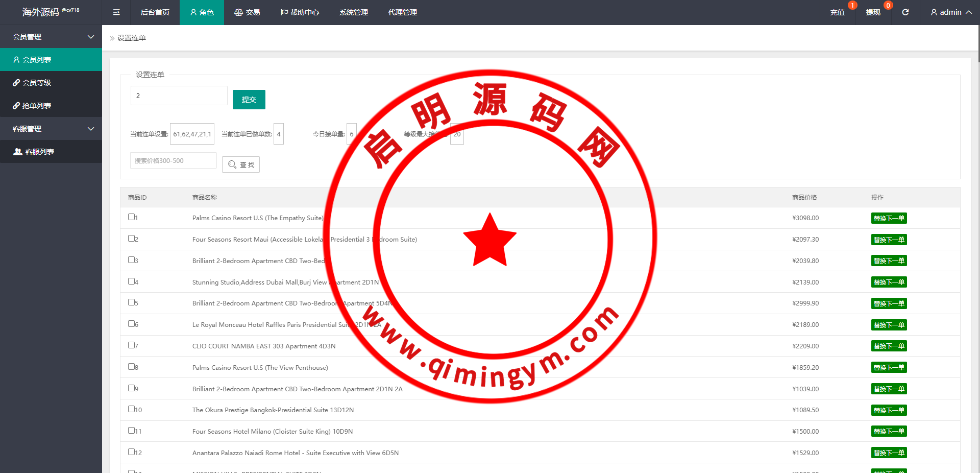Switch to the 交易 top menu
The width and height of the screenshot is (980, 473).
click(247, 12)
